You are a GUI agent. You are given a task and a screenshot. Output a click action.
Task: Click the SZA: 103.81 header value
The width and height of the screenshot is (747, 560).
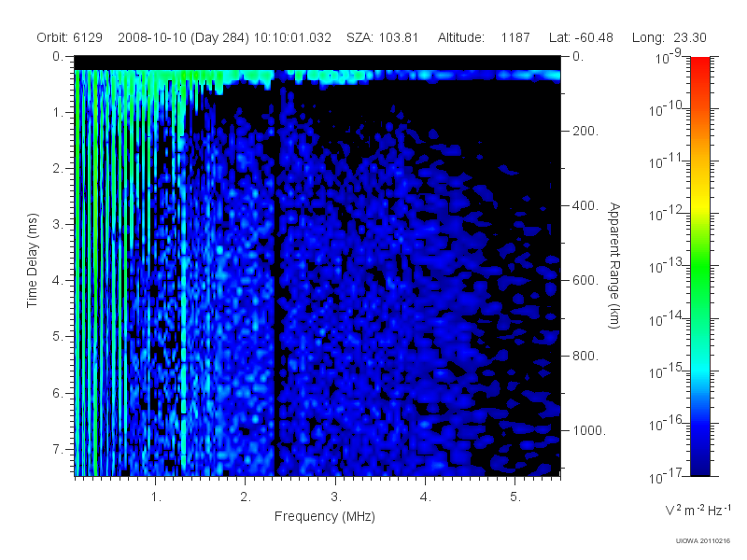[382, 37]
